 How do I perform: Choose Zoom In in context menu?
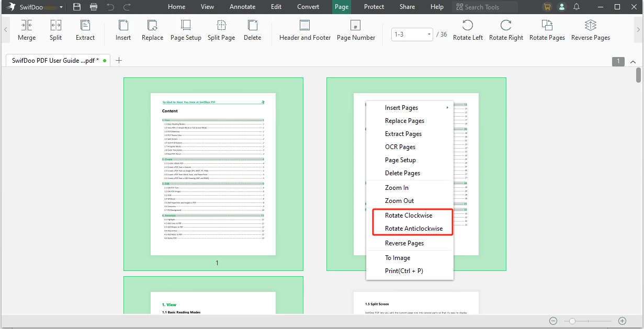pyautogui.click(x=410, y=188)
